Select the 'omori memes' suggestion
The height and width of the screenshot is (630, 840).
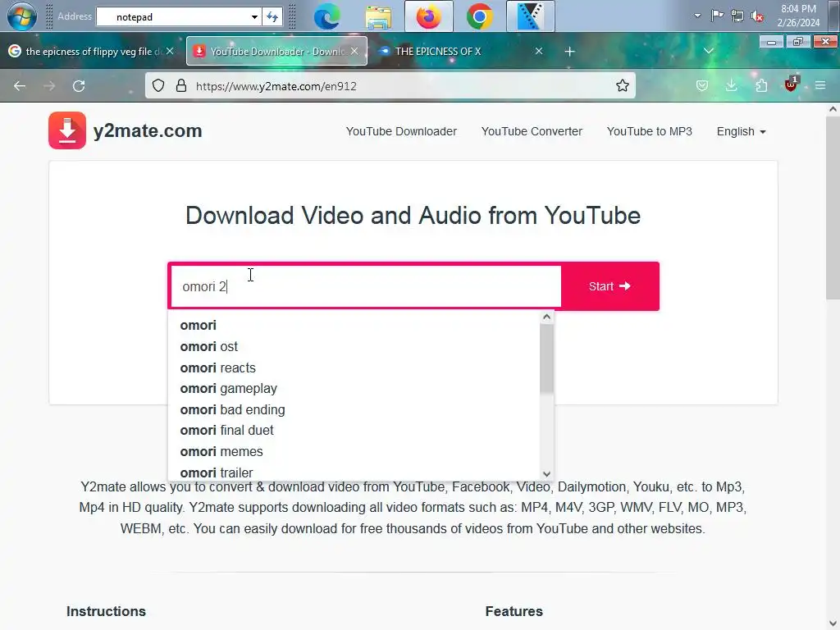354,452
